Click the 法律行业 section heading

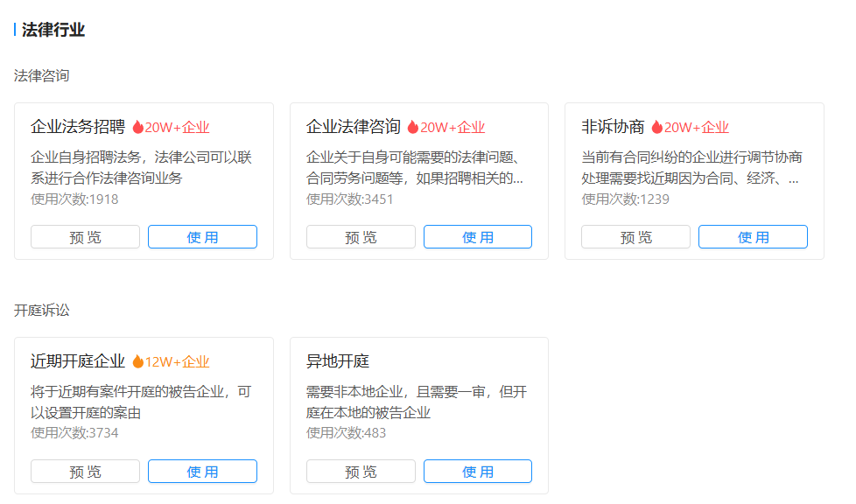[x=53, y=30]
